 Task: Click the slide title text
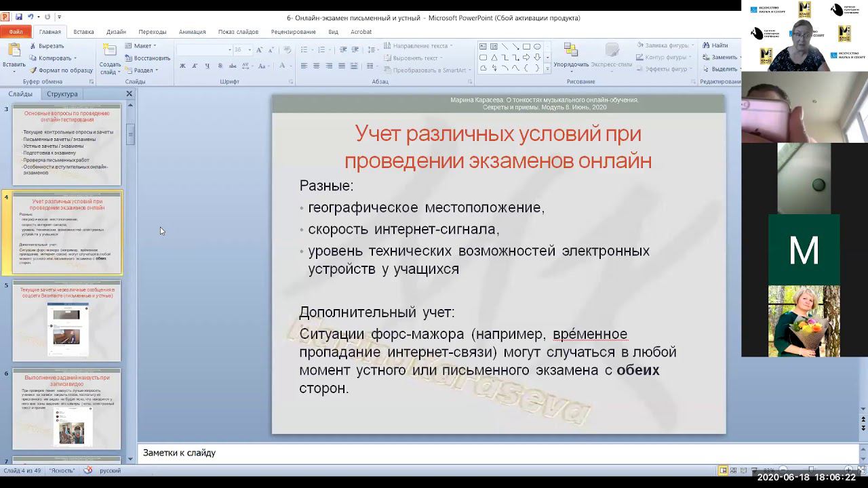(x=498, y=147)
